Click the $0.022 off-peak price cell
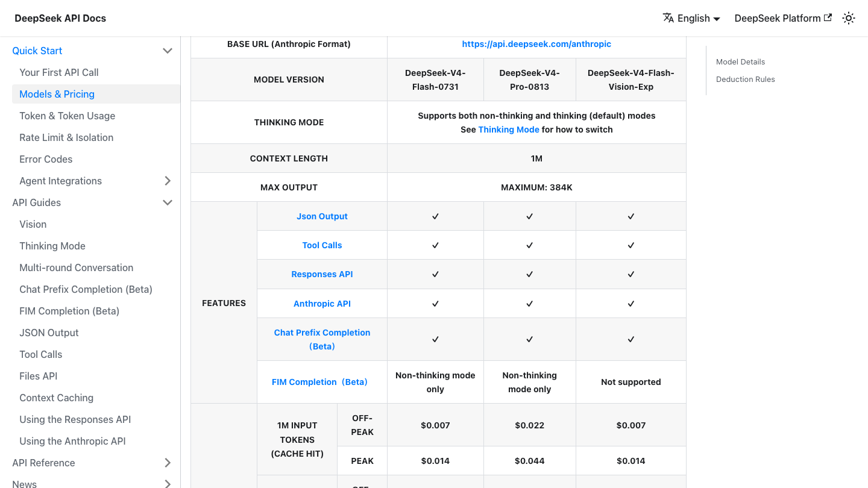The height and width of the screenshot is (488, 868). [529, 425]
